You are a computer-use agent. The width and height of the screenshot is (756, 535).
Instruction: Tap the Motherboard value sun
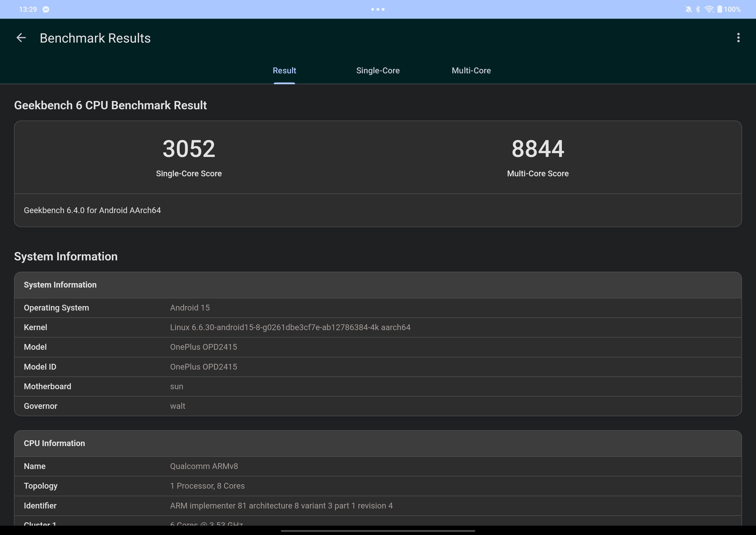point(177,386)
